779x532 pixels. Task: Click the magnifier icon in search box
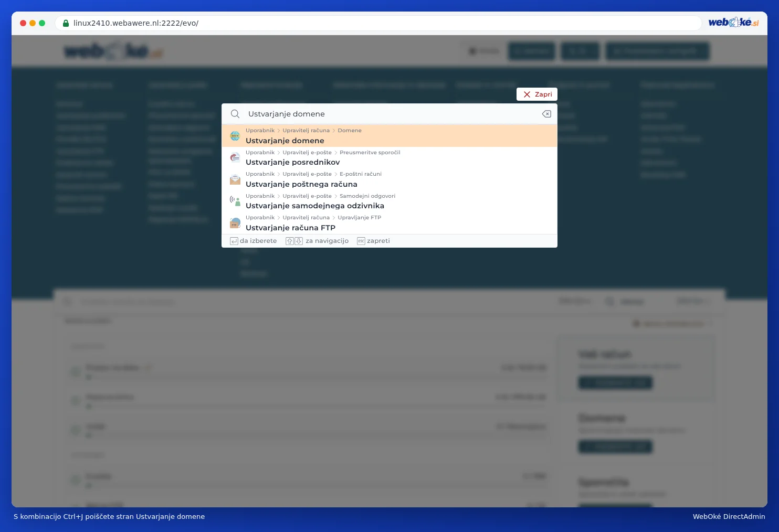[x=235, y=114]
